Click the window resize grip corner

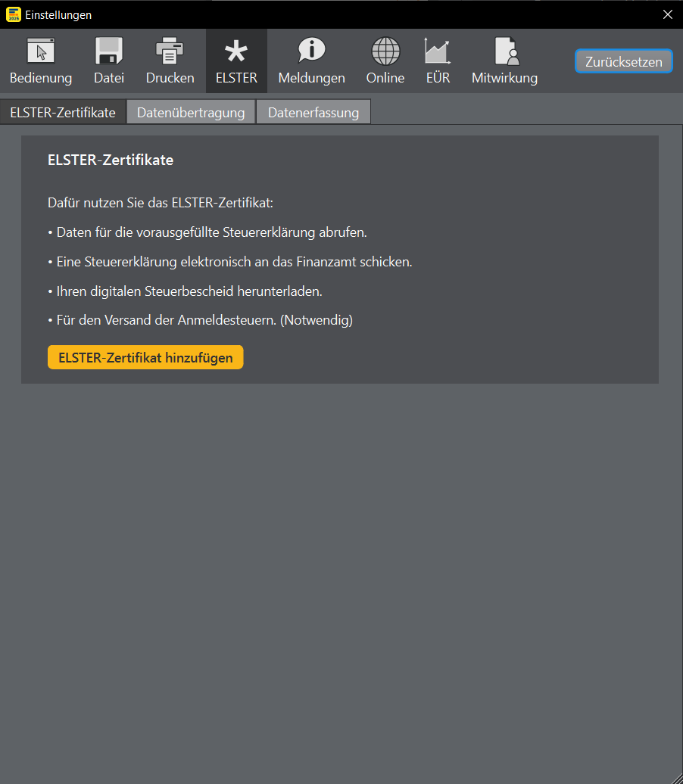676,777
